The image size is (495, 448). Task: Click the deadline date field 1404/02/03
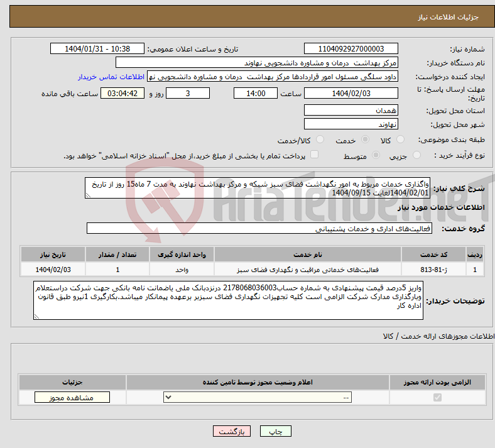[x=351, y=93]
